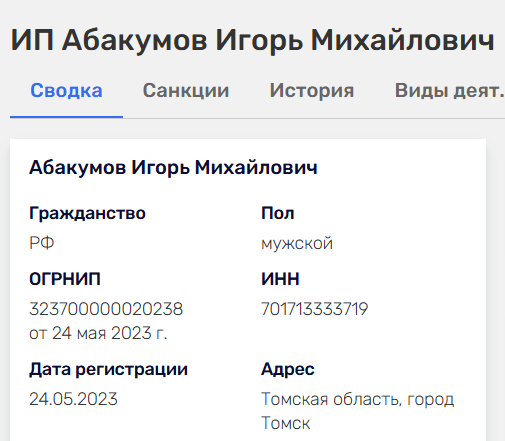Click the ИНН label
The height and width of the screenshot is (441, 505).
[x=280, y=279]
